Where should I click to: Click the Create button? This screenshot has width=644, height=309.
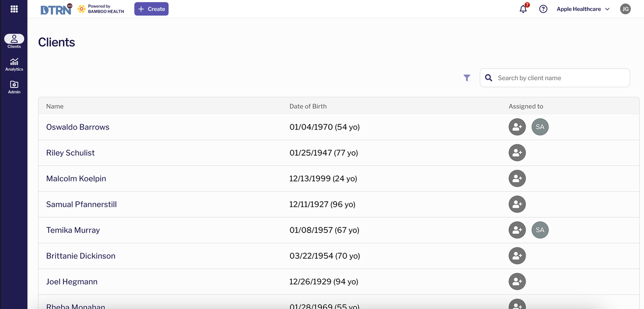point(151,9)
